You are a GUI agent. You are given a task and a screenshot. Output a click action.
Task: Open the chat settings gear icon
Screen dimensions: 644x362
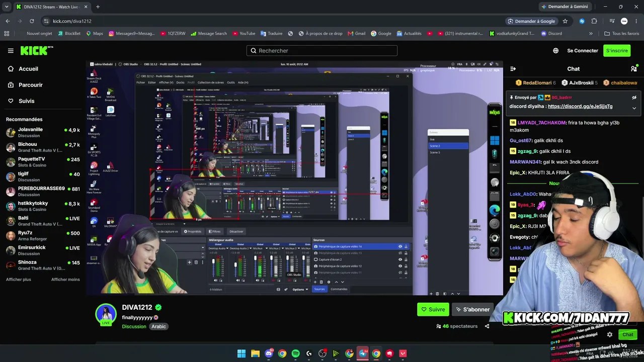610,334
